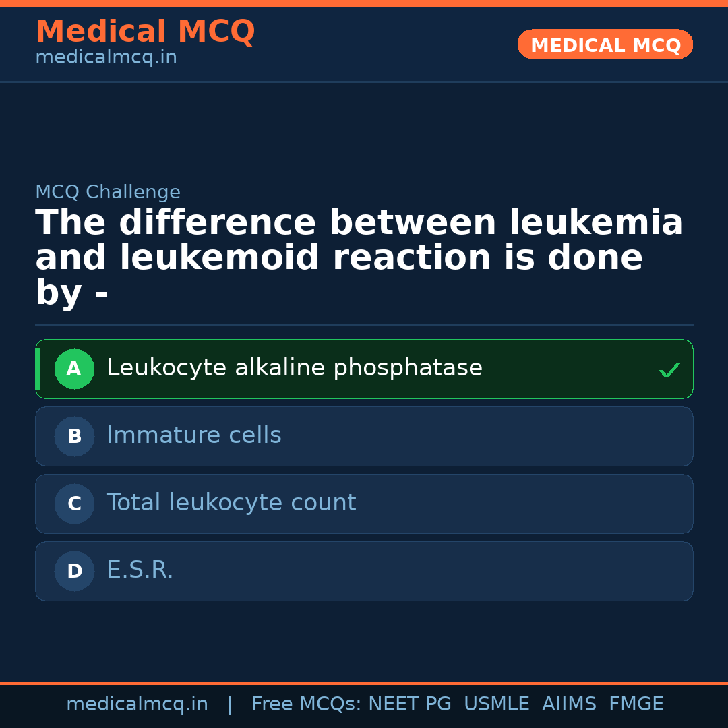The height and width of the screenshot is (728, 728).
Task: Open medicalmcq.in link under header title
Action: [x=106, y=58]
